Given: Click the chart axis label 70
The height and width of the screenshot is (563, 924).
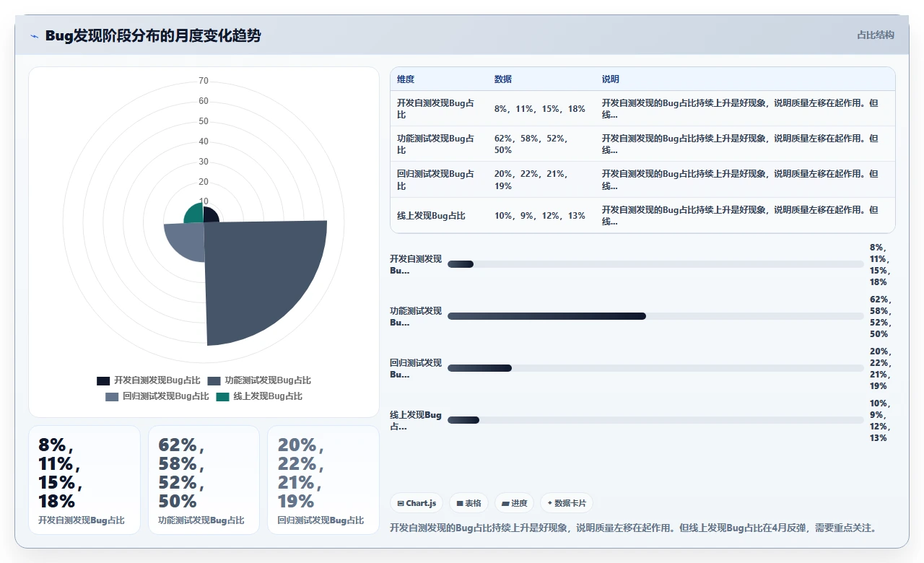Looking at the screenshot, I should 204,81.
